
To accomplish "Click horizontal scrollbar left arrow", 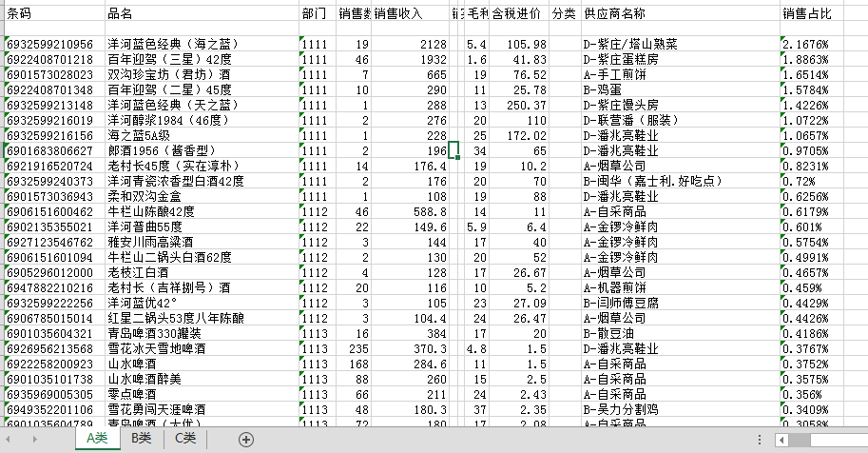I will 781,440.
